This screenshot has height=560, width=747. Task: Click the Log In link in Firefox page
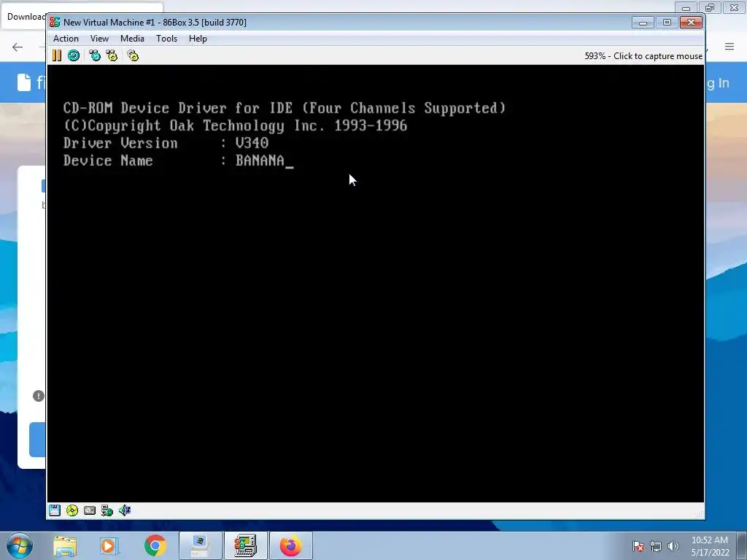click(x=718, y=83)
